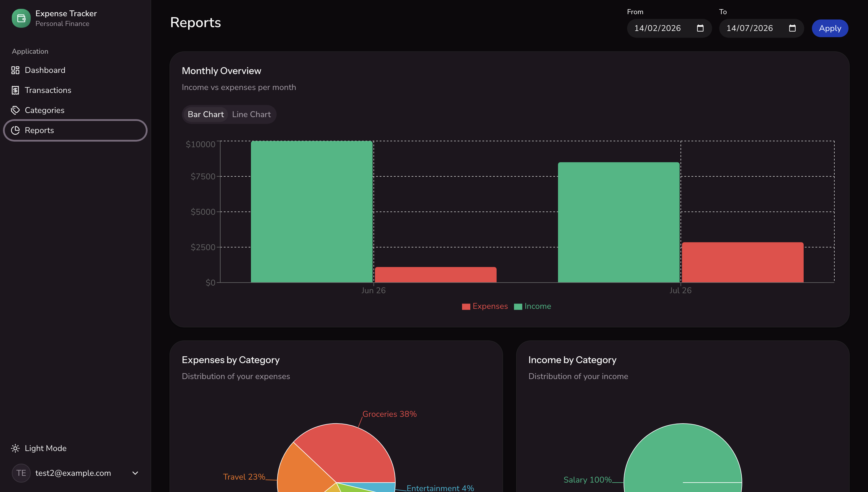The width and height of the screenshot is (868, 492).
Task: Click the Reports page title
Action: pyautogui.click(x=195, y=23)
